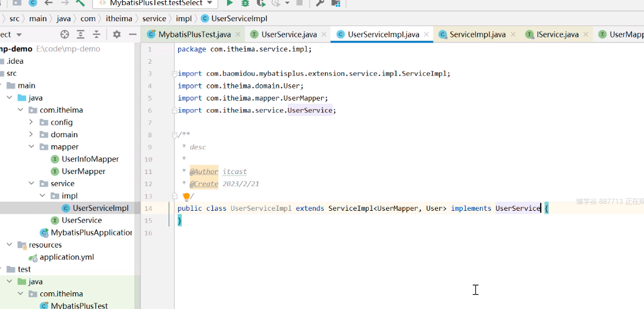Select the .idea folder
The height and width of the screenshot is (309, 644).
click(11, 61)
